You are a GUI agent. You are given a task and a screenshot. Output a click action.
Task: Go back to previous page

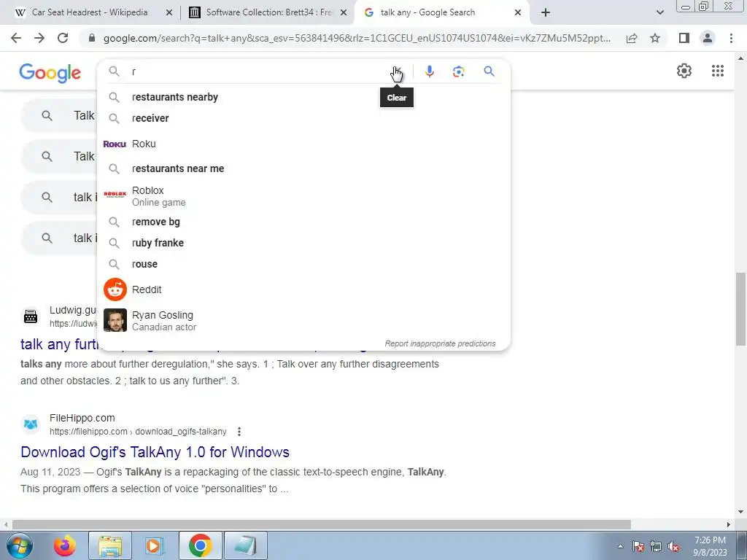click(x=16, y=38)
